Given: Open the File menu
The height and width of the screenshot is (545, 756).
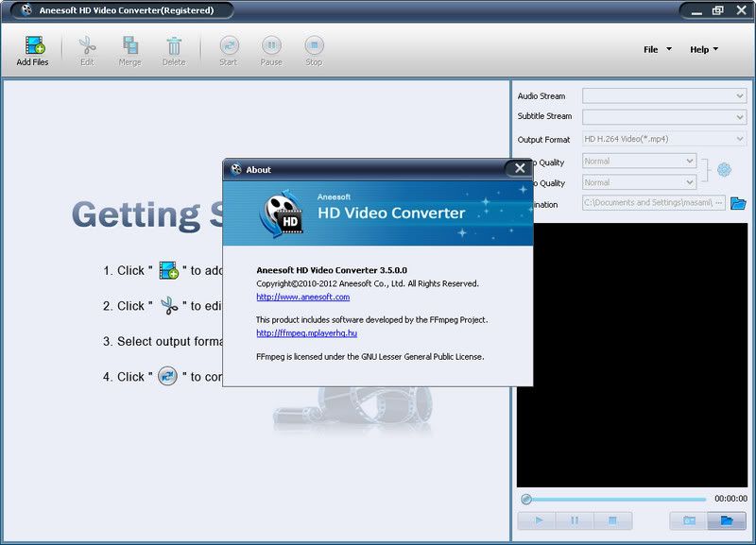Looking at the screenshot, I should pyautogui.click(x=657, y=49).
